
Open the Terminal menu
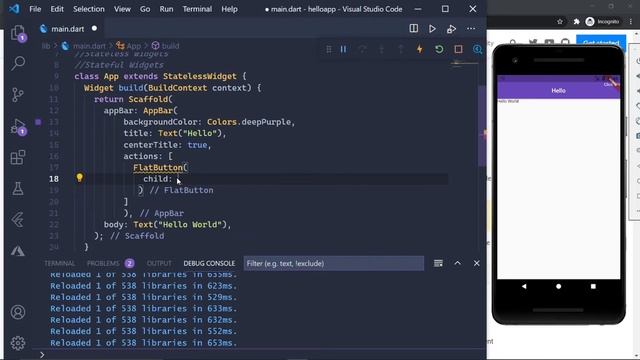point(197,9)
